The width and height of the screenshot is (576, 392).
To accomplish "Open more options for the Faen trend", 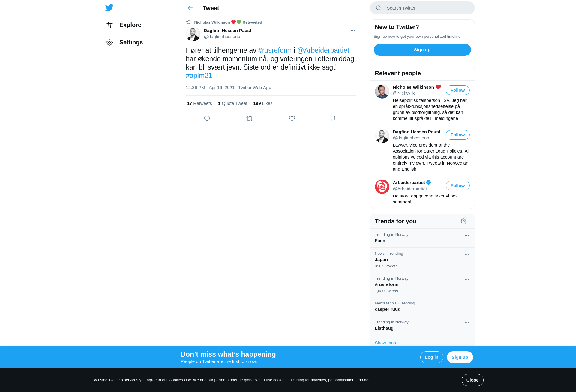I will click(467, 236).
